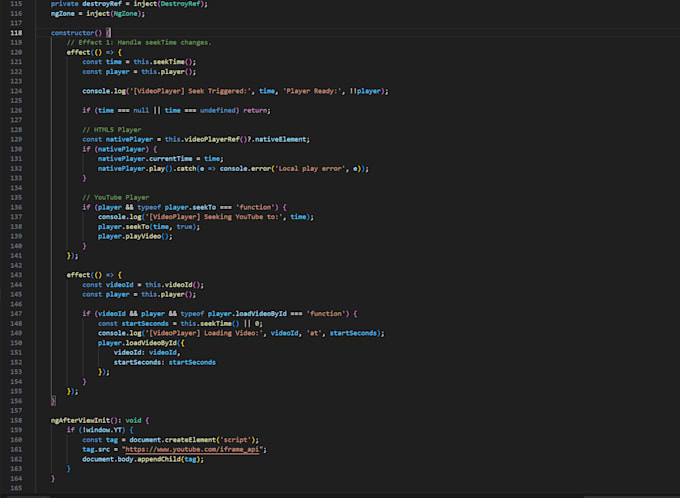Click line number 120 in the gutter
Screen dimensions: 680x498
[16, 52]
